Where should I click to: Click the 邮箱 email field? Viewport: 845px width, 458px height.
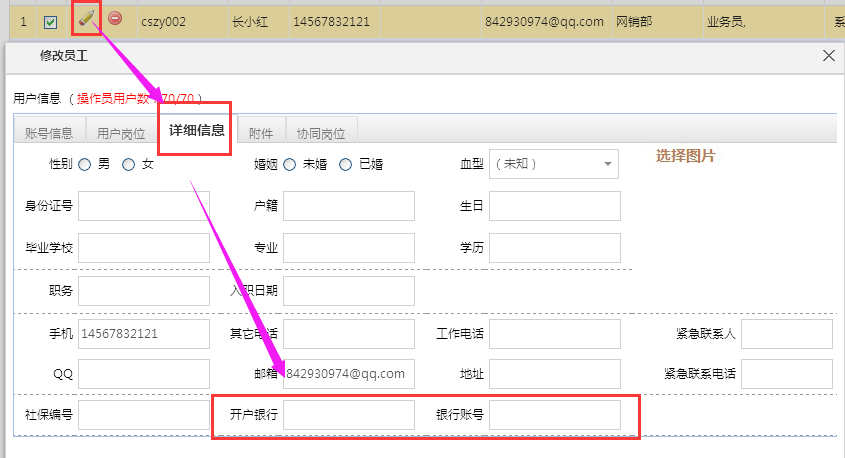[x=348, y=374]
